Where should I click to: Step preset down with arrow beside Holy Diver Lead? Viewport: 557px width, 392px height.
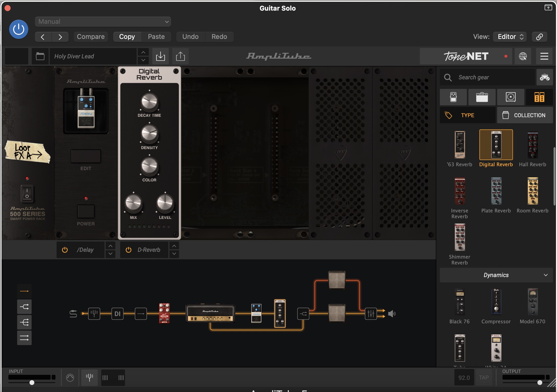pos(143,60)
